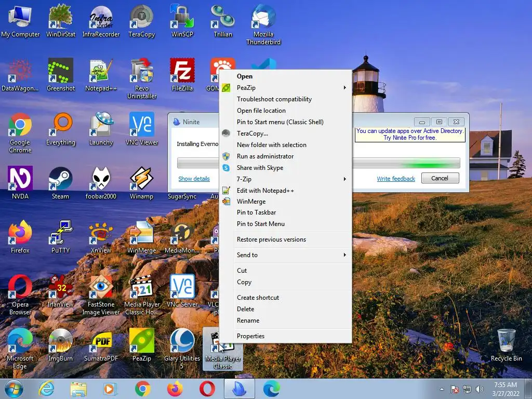Click Cancel in the Ninite window
This screenshot has width=532, height=399.
coord(440,178)
